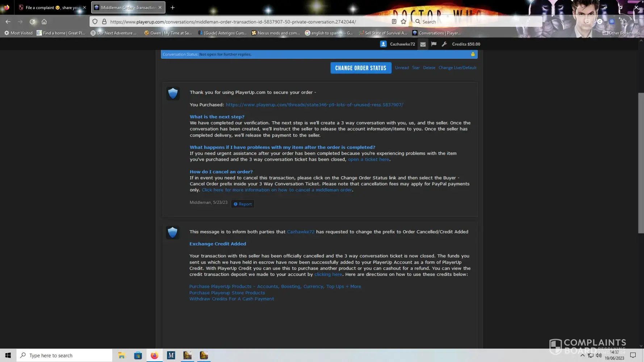
Task: Open the volume control in system tray
Action: tap(598, 355)
